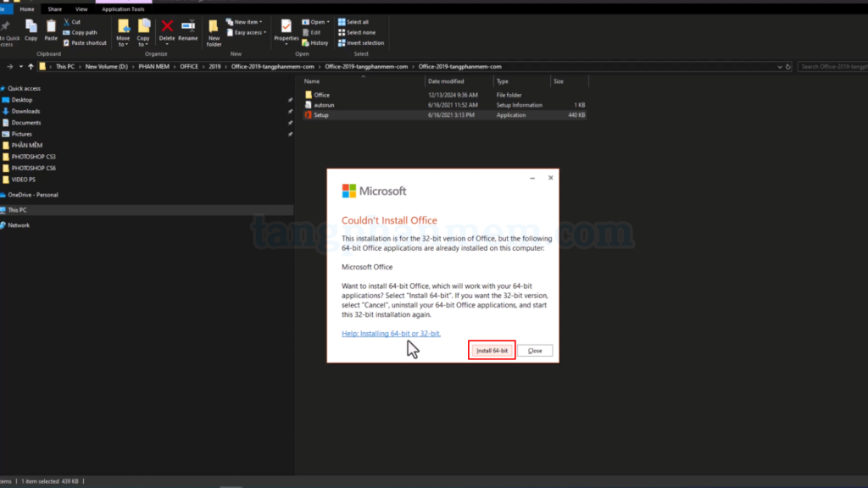The image size is (868, 488).
Task: Click the History button in Open group
Action: coord(315,42)
